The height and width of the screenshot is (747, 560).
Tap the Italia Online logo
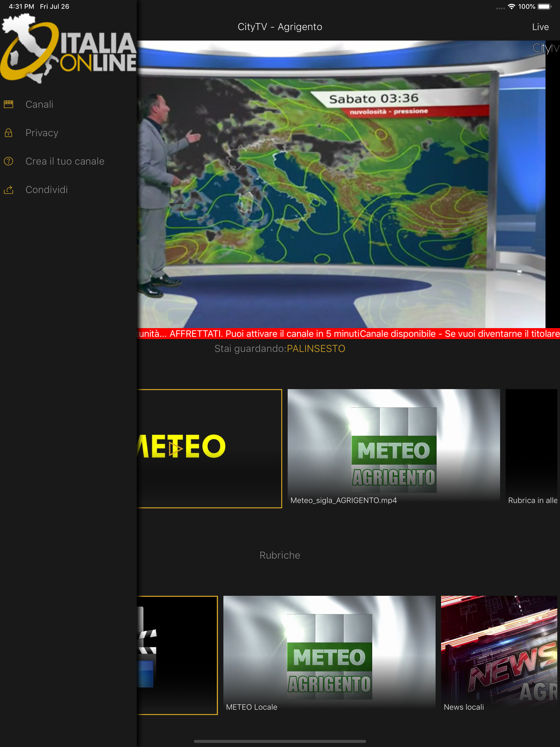tap(68, 48)
